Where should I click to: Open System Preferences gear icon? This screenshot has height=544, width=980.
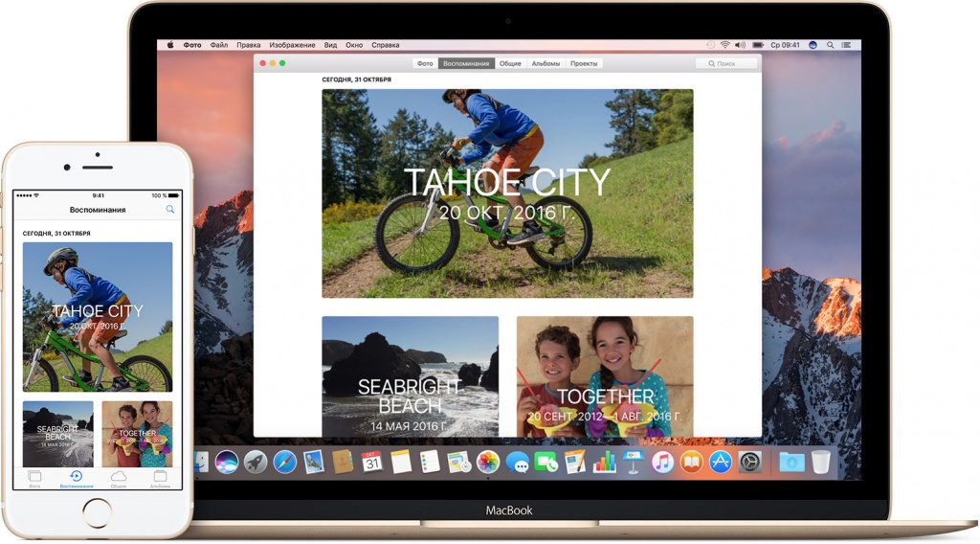tap(749, 463)
